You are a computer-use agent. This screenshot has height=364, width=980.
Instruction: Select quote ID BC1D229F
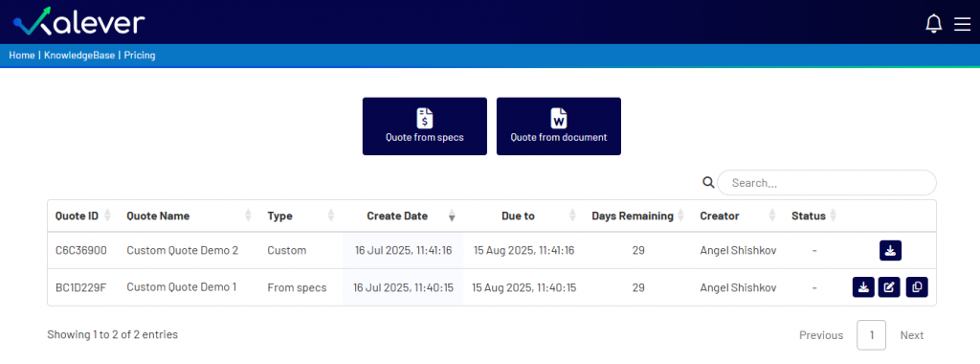click(80, 287)
